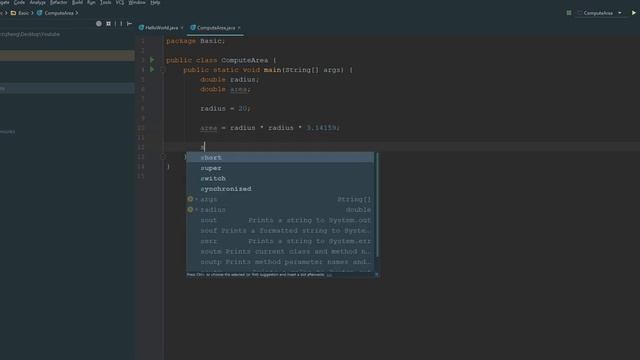Click the run gutter arrow beside class ComputeArea

coord(152,60)
